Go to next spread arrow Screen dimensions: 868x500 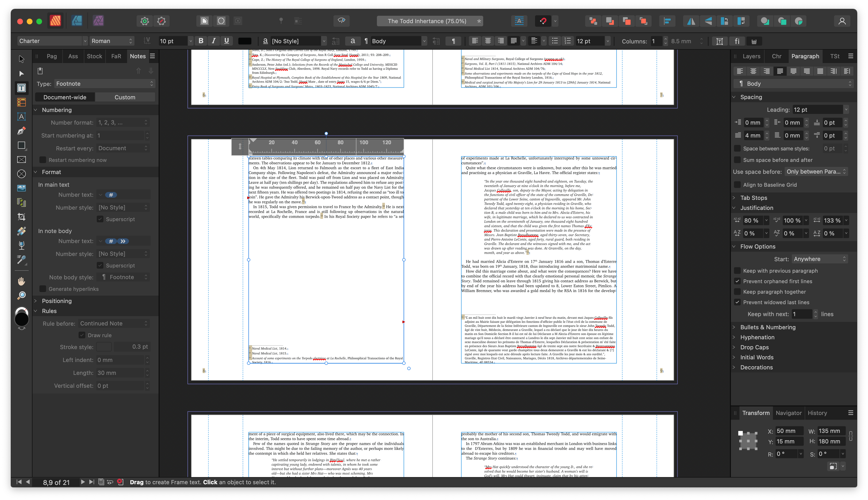point(82,482)
